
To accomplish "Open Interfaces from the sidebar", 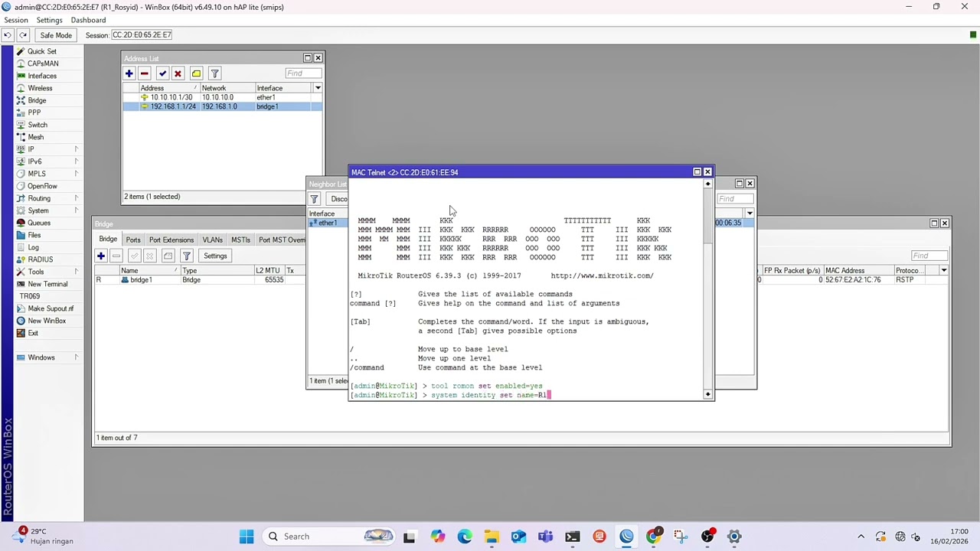I will [42, 76].
